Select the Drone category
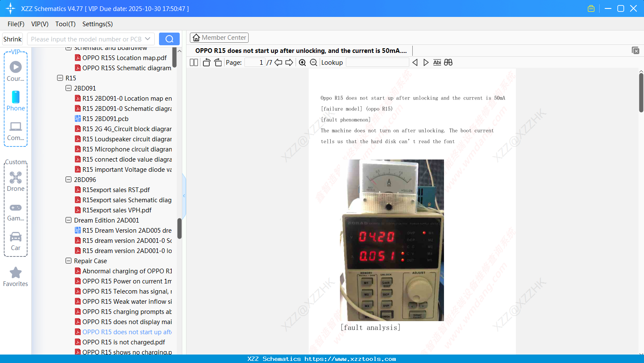 tap(16, 181)
